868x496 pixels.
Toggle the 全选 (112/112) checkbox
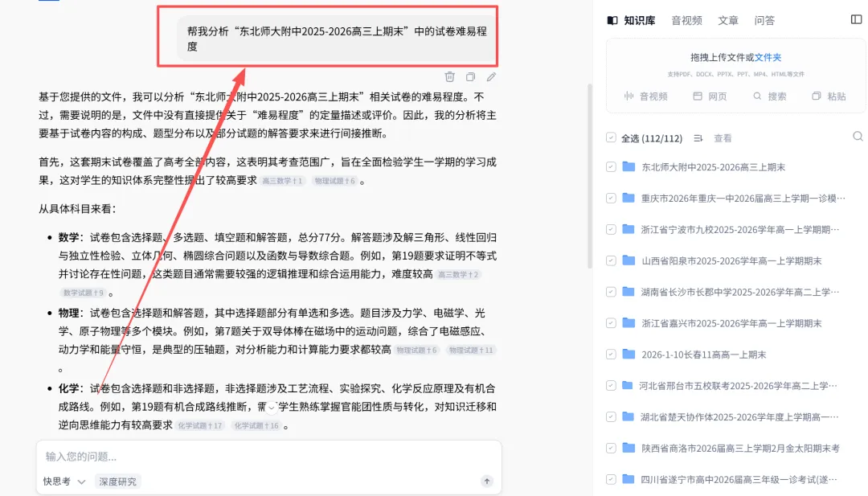611,137
